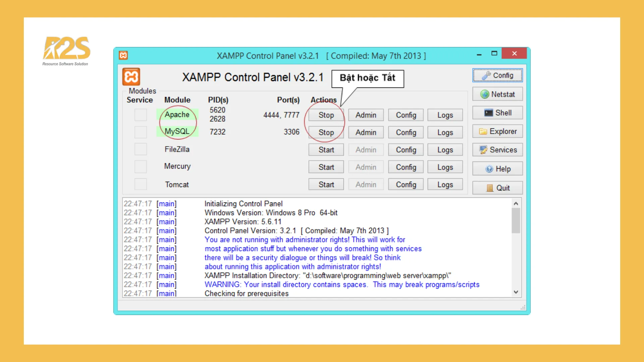Quit the XAMPP Control Panel
Image resolution: width=644 pixels, height=362 pixels.
click(497, 188)
